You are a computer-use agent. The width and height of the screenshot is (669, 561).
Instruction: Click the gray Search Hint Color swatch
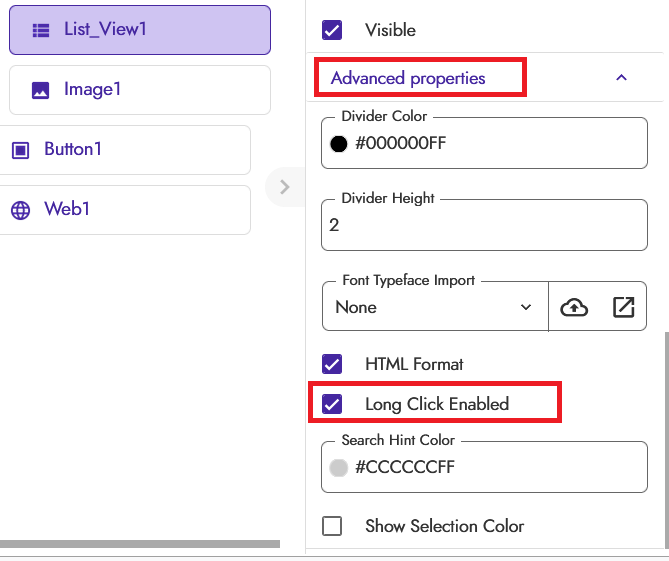(x=339, y=467)
